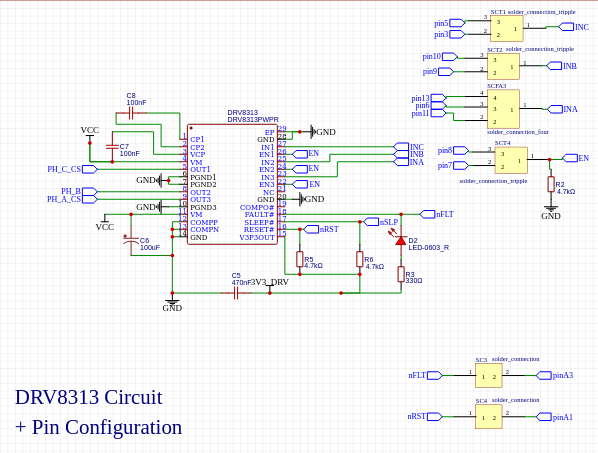Screen dimensions: 598x453
Task: Select the DRV8313 chip symbol
Action: tap(232, 184)
